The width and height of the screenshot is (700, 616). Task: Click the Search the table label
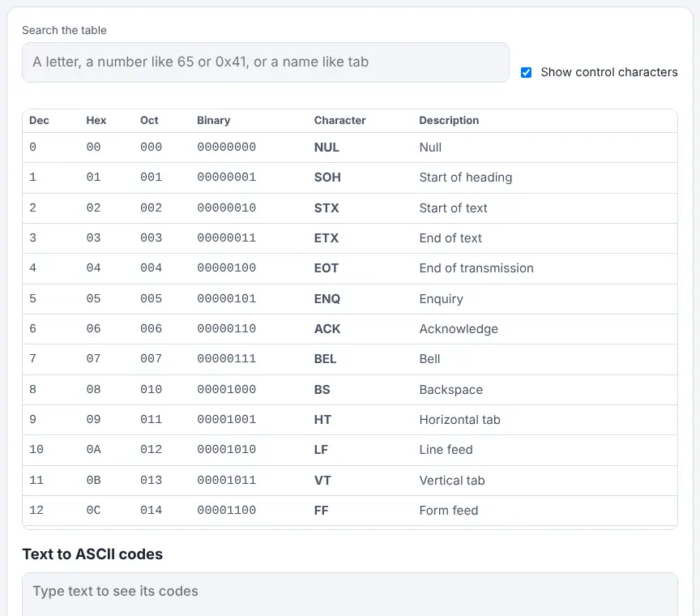point(64,30)
